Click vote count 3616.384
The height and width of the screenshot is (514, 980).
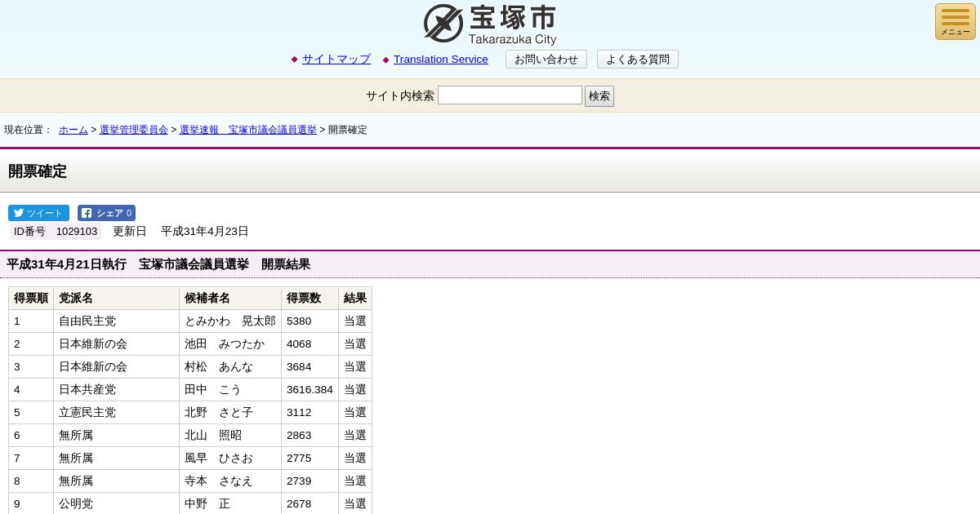pos(310,390)
